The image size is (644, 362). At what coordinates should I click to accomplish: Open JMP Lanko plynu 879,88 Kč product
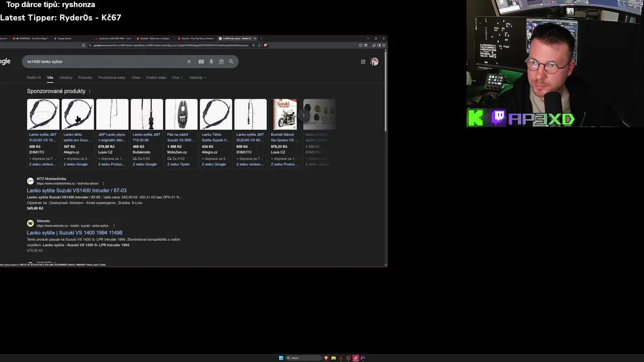(112, 133)
